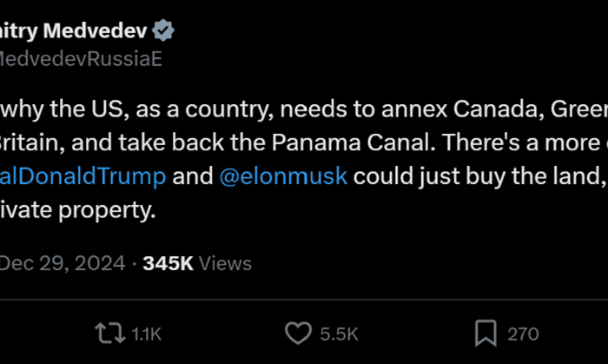608x364 pixels.
Task: Open the MedvedevRussiaE handle link
Action: coord(81,59)
